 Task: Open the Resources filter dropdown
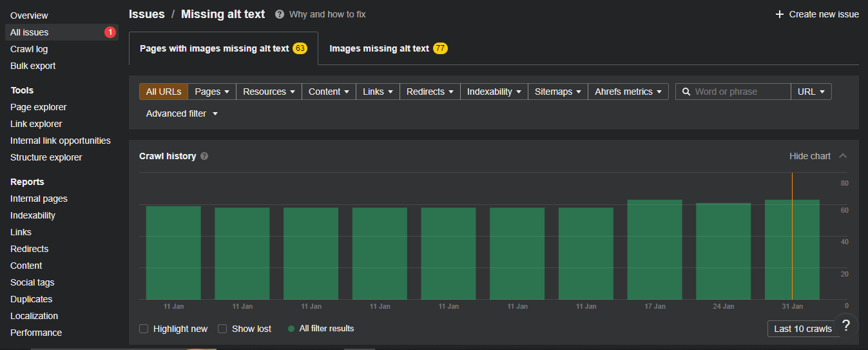coord(269,92)
